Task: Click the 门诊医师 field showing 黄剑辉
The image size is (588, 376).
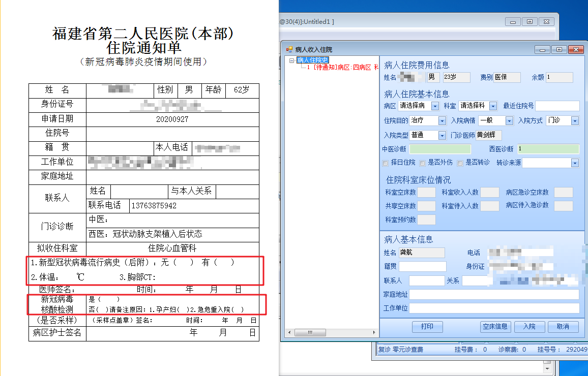Action: click(x=489, y=135)
